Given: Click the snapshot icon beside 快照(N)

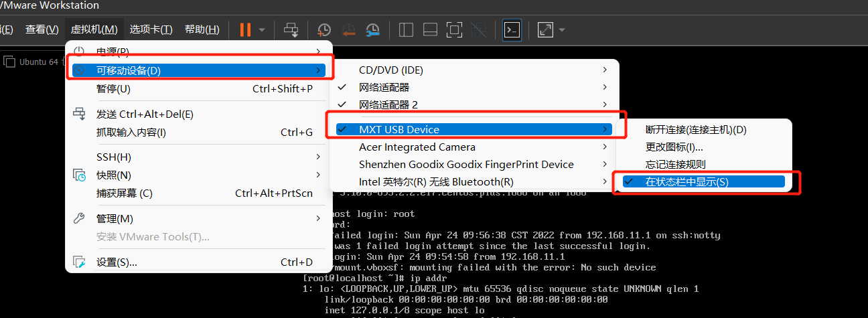Looking at the screenshot, I should 79,175.
